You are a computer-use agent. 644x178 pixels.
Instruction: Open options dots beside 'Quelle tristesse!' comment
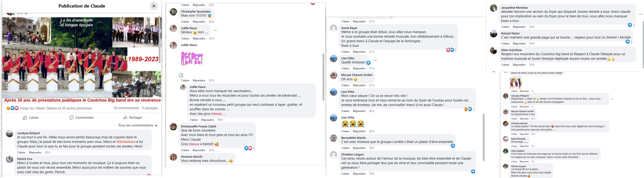coord(375,60)
